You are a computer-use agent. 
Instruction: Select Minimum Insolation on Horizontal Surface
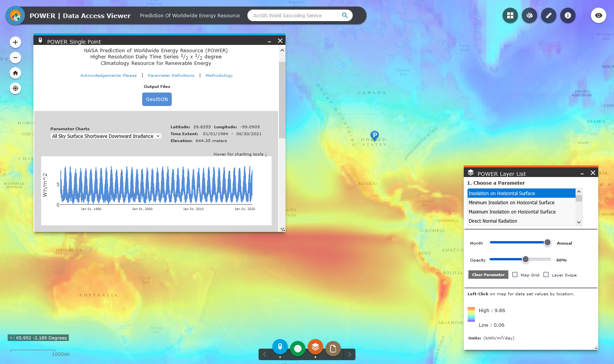pyautogui.click(x=511, y=203)
